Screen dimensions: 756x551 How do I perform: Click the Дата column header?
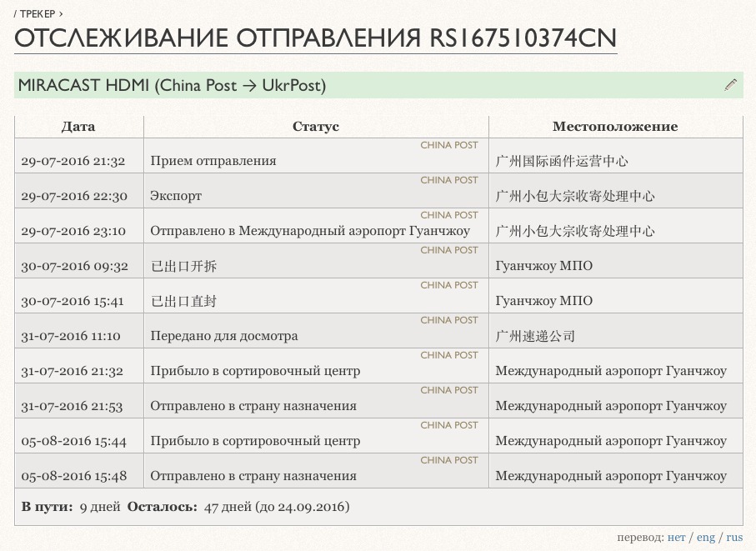pyautogui.click(x=78, y=127)
